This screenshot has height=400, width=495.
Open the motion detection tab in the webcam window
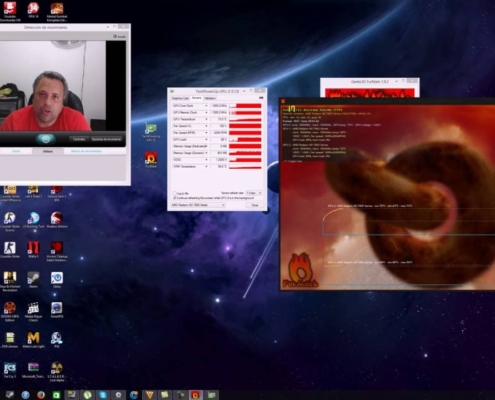[86, 151]
